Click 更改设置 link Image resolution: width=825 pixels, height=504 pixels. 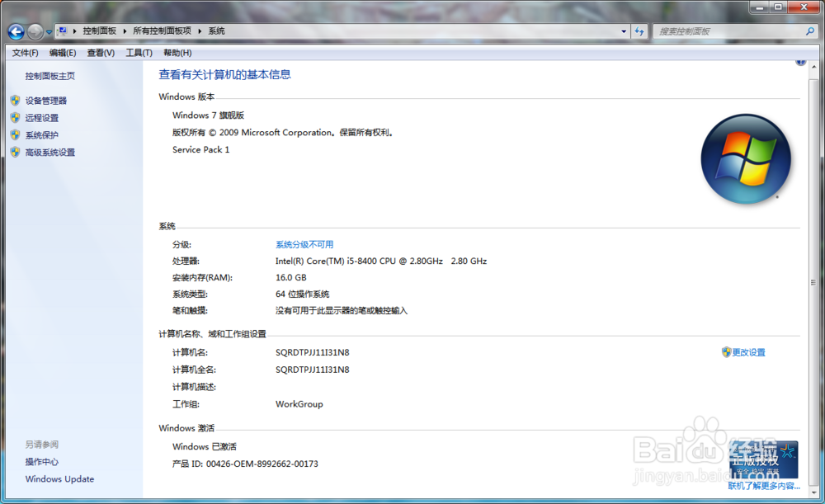click(749, 352)
